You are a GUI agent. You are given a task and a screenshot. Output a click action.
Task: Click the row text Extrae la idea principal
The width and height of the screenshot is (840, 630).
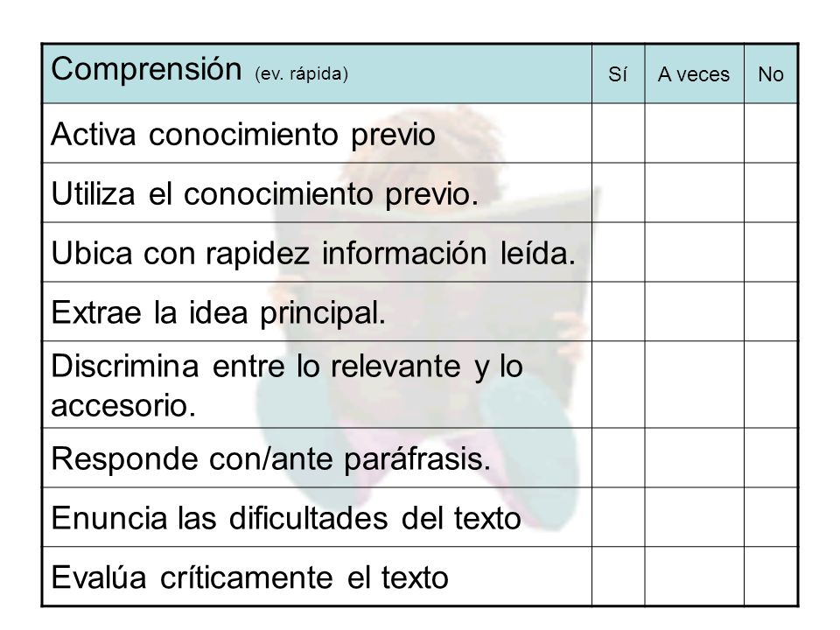pos(219,312)
